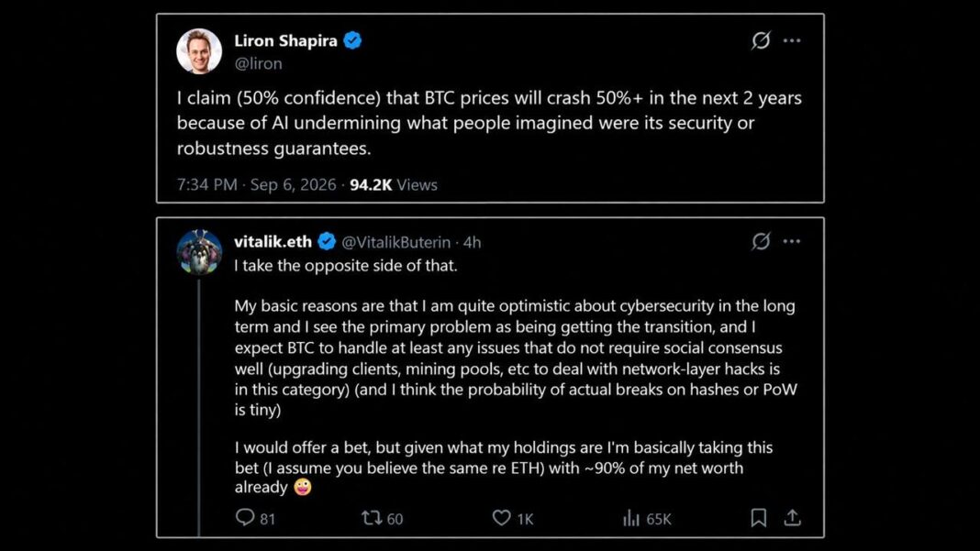Open the @liron handle link

258,64
